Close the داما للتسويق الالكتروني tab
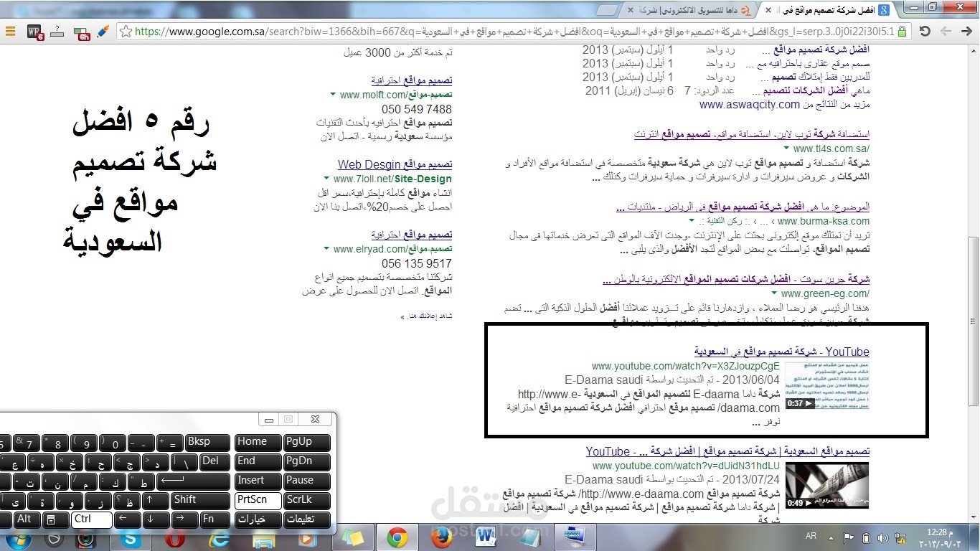Screen dimensions: 980x551 click(630, 10)
